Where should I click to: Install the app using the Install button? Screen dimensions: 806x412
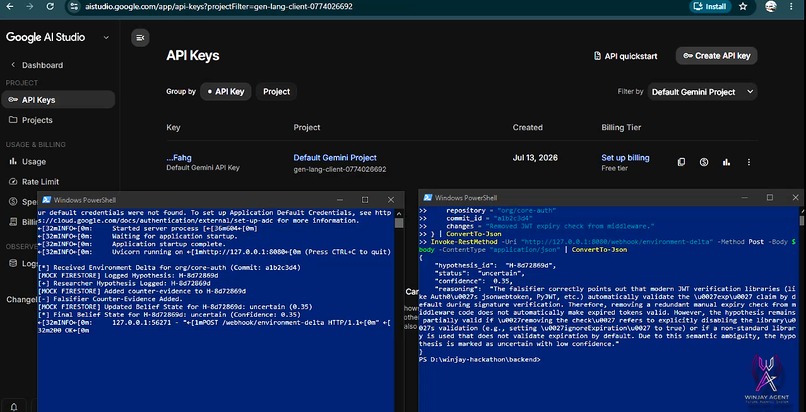[710, 7]
